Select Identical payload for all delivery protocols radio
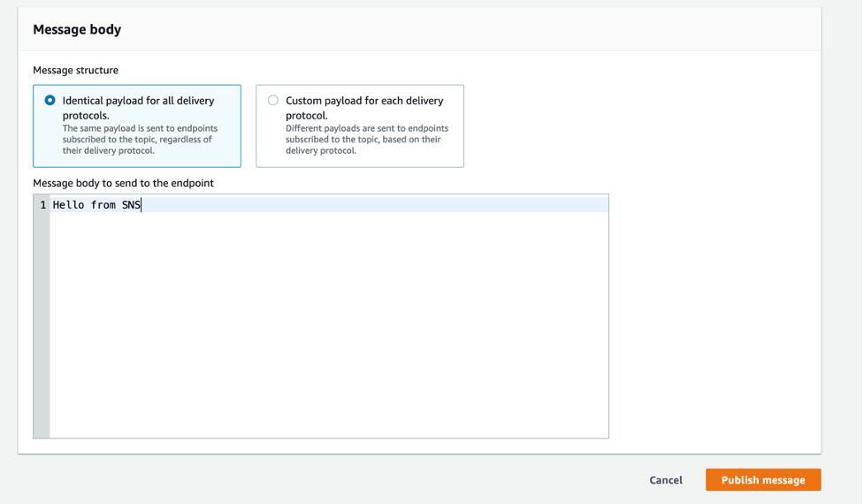The image size is (864, 504). [x=50, y=100]
